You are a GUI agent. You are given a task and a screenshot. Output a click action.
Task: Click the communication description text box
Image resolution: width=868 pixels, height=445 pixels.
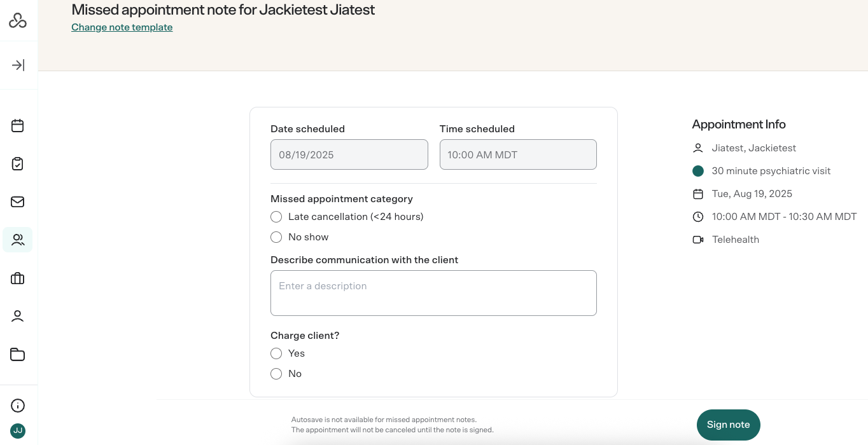pos(433,293)
